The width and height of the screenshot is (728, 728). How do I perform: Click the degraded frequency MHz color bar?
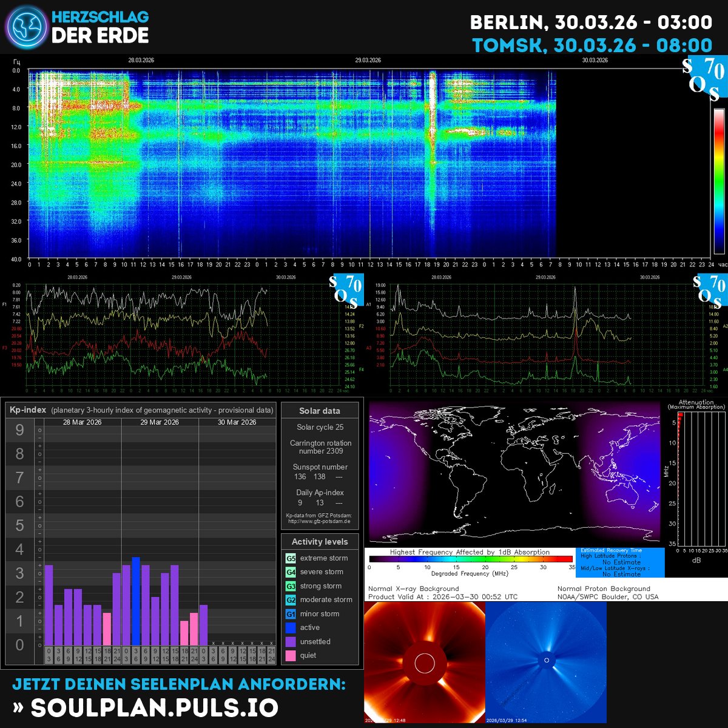point(471,559)
